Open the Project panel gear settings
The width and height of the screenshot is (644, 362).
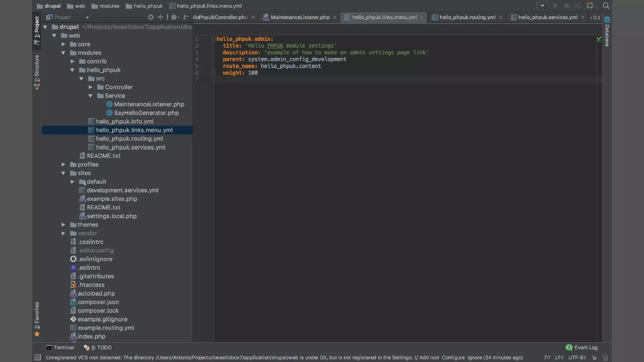click(174, 17)
